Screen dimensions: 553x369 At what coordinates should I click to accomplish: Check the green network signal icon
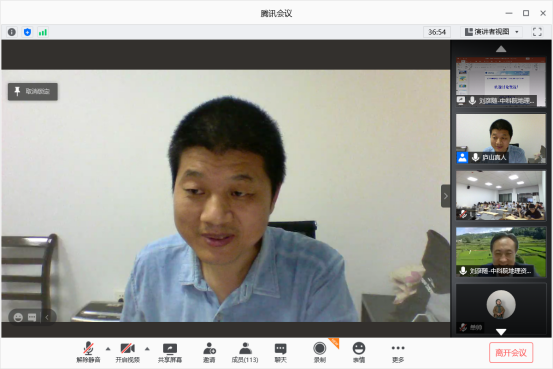point(43,32)
